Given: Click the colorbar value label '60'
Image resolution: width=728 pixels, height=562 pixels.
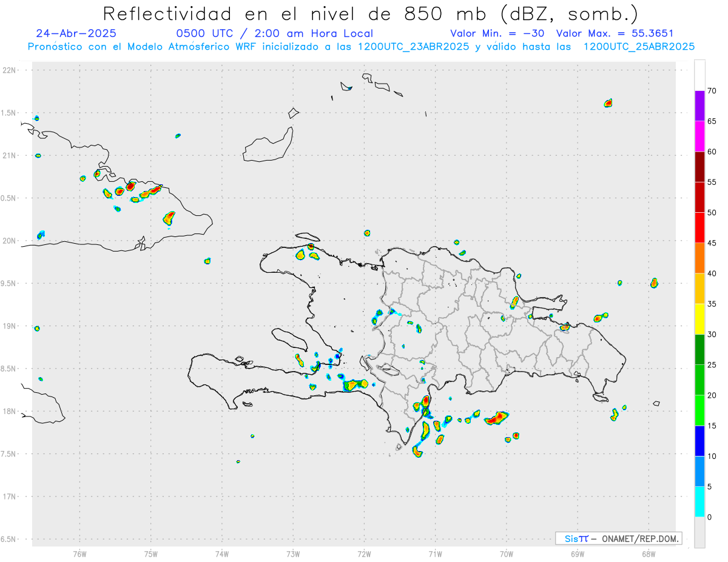Looking at the screenshot, I should coord(712,152).
